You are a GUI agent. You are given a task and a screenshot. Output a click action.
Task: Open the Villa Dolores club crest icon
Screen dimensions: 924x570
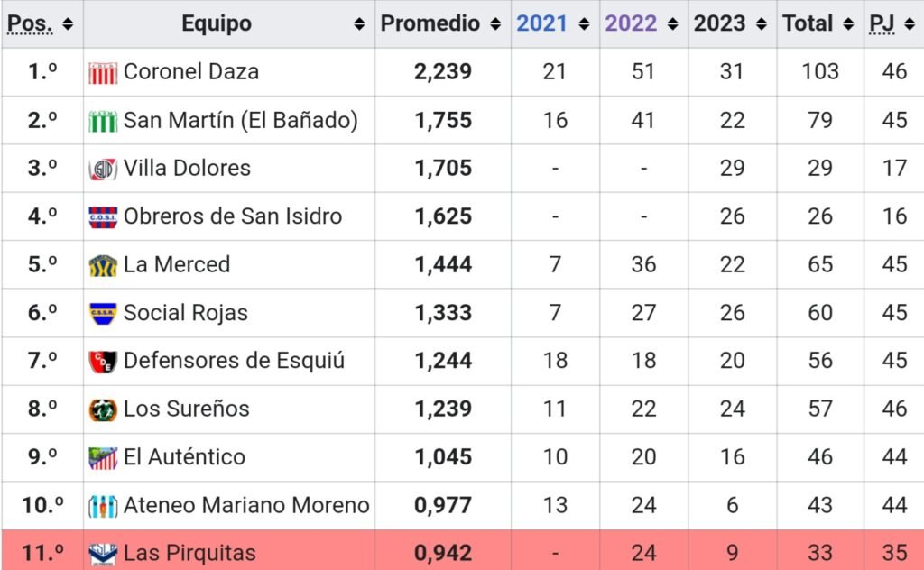(103, 169)
